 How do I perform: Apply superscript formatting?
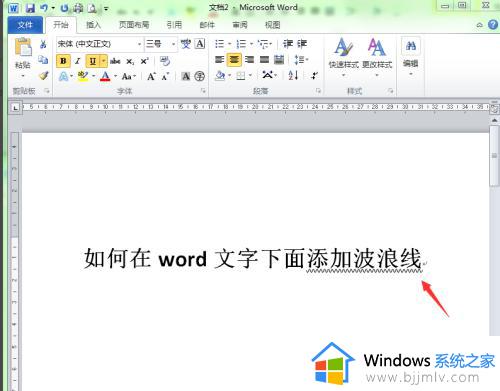pos(144,61)
